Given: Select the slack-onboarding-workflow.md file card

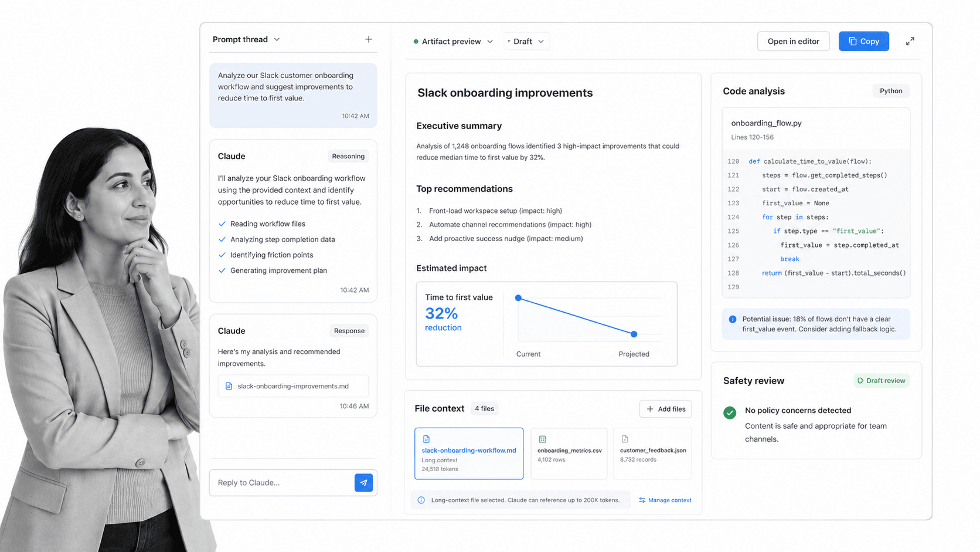Looking at the screenshot, I should 469,453.
